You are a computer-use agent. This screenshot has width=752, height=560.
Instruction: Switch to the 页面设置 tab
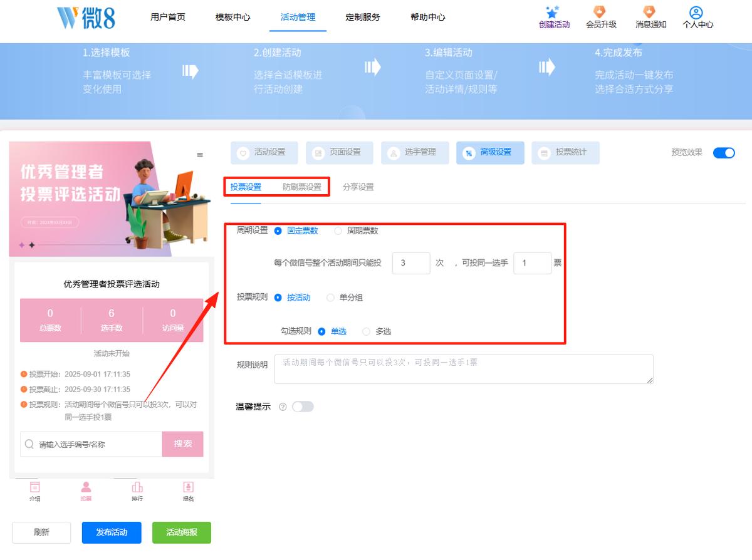(340, 152)
